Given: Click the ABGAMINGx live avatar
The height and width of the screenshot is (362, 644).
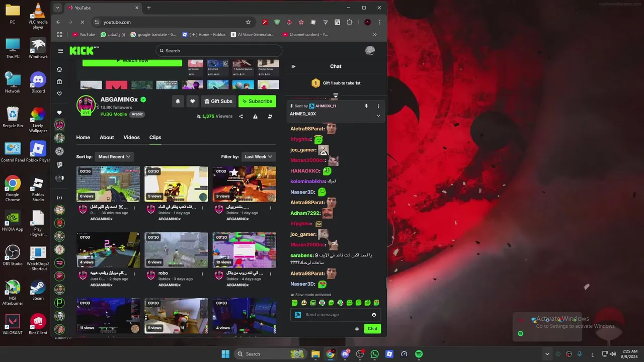Looking at the screenshot, I should [86, 105].
